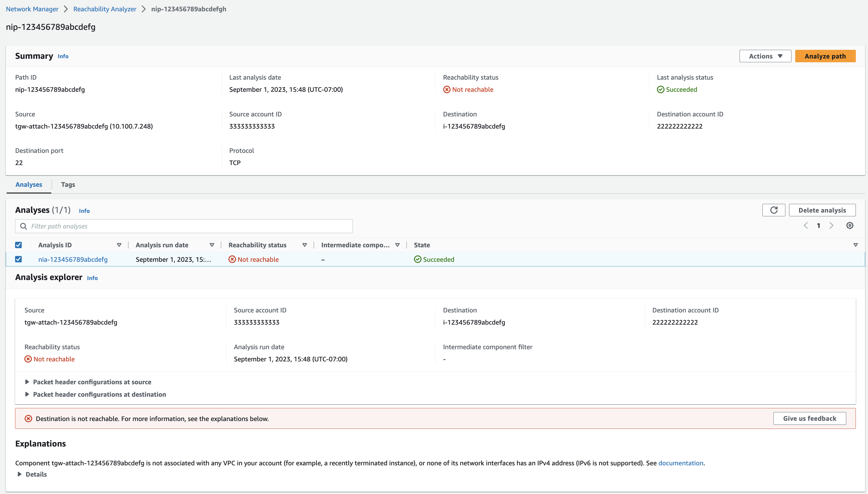Sort by Analysis ID column arrow

pyautogui.click(x=119, y=245)
